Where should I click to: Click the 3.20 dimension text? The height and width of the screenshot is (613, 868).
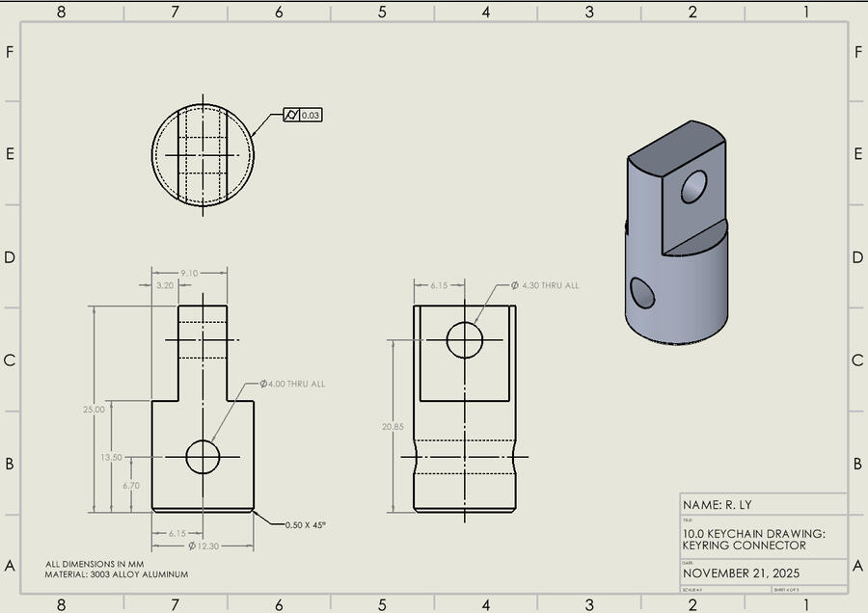(165, 286)
